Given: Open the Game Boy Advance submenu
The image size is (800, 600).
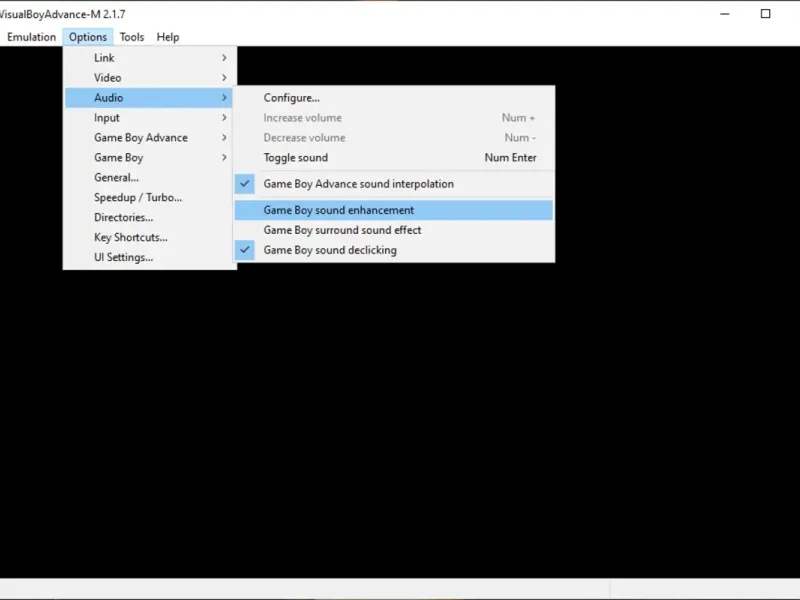Looking at the screenshot, I should click(x=149, y=137).
